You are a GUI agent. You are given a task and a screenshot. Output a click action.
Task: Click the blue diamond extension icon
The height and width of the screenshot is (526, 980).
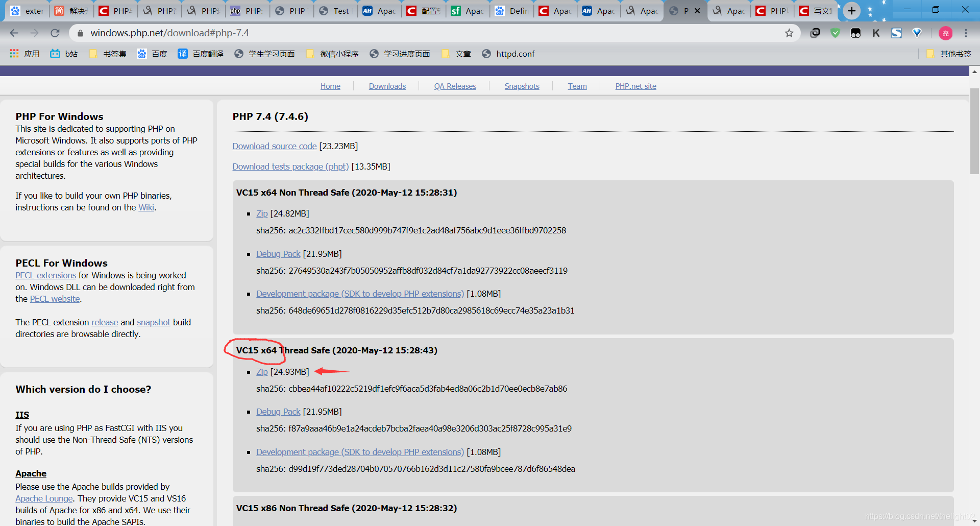point(917,33)
